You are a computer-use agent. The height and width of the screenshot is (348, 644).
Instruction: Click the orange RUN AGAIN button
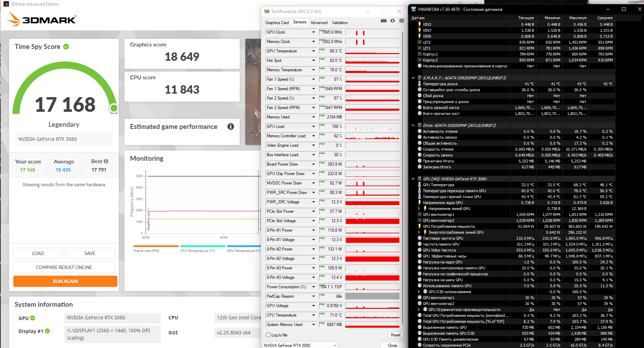[x=65, y=281]
